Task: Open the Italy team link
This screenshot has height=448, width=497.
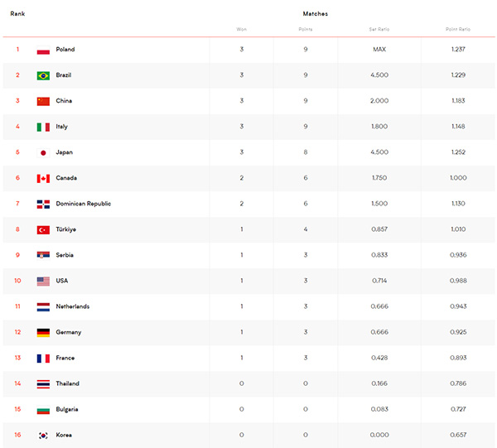Action: pos(62,127)
